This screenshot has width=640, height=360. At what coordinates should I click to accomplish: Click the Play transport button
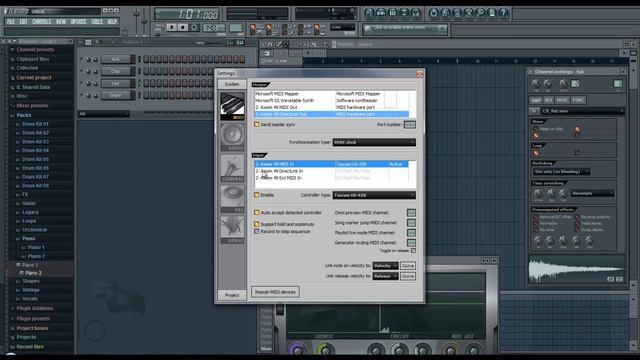click(171, 27)
